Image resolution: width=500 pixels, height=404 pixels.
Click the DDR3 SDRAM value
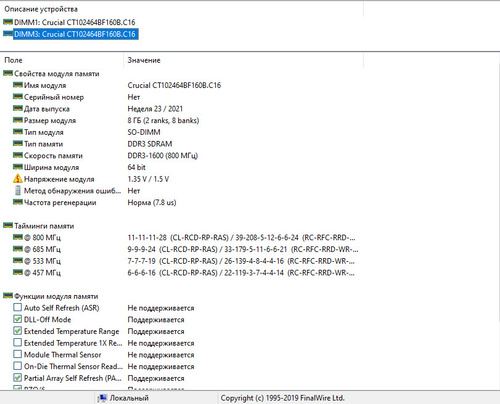[150, 144]
